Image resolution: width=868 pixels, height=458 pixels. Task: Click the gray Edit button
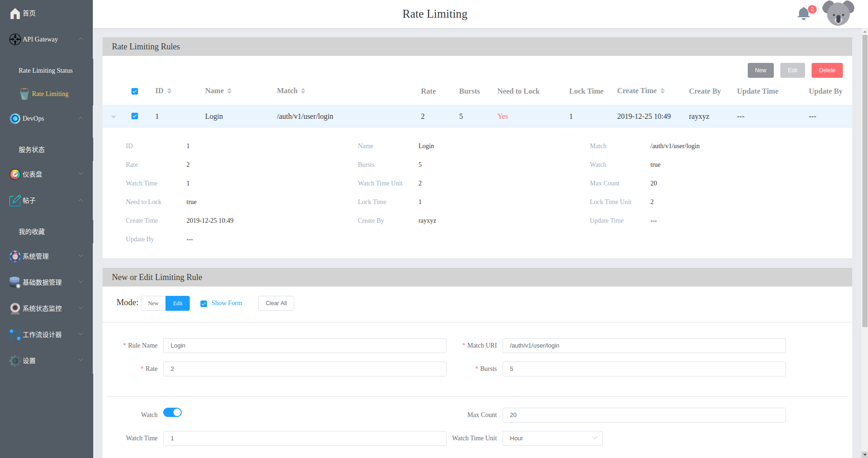[x=792, y=70]
